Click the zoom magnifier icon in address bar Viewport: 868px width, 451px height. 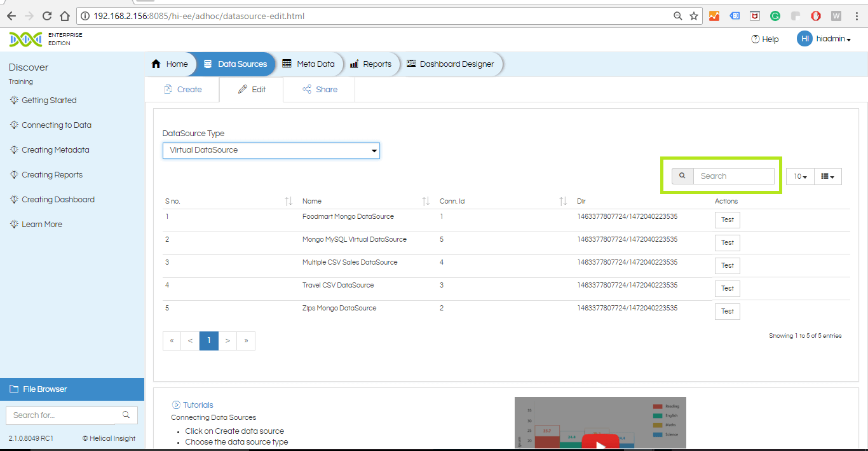coord(678,16)
